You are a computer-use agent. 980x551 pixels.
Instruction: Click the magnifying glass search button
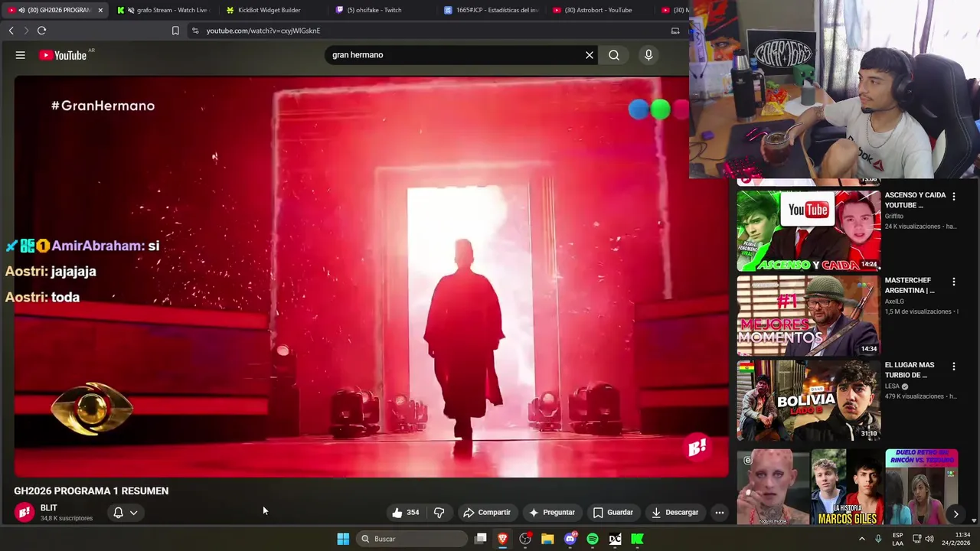click(614, 55)
